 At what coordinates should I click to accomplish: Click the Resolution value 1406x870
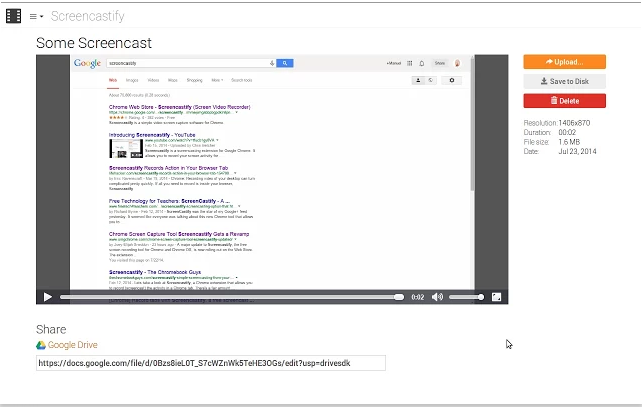(x=574, y=123)
